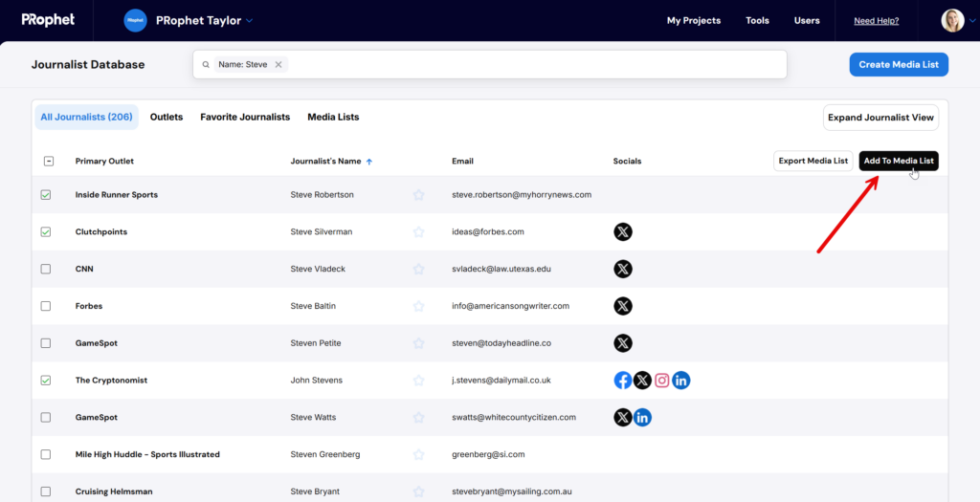Click the PRophet logo
The width and height of the screenshot is (980, 502).
[48, 20]
